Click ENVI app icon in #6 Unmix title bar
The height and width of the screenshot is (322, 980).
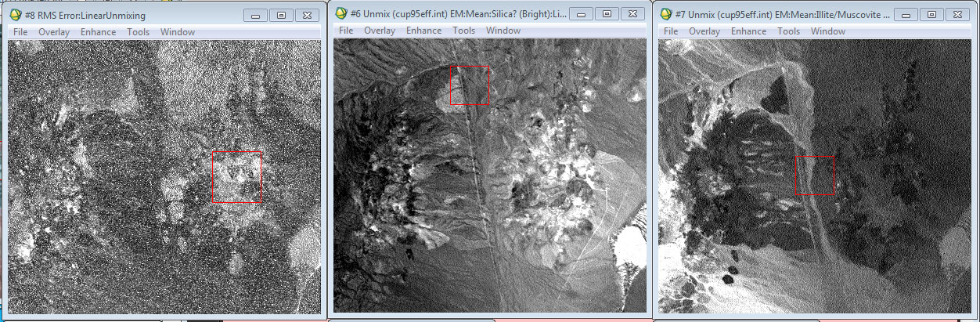click(x=340, y=14)
